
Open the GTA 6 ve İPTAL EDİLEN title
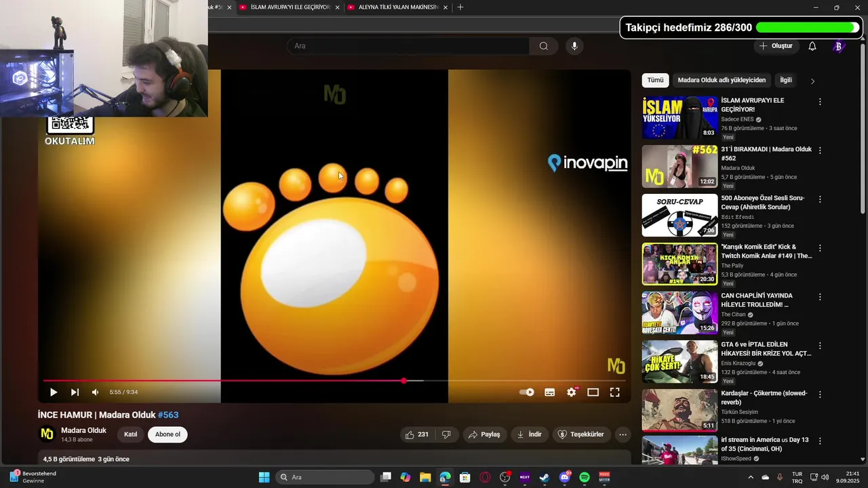click(766, 349)
